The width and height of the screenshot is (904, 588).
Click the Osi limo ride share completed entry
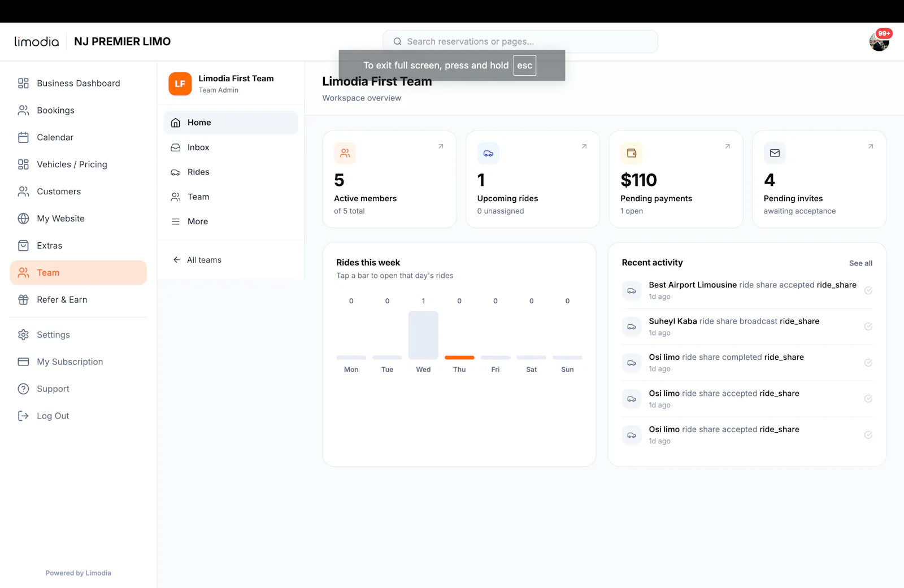[x=747, y=363]
